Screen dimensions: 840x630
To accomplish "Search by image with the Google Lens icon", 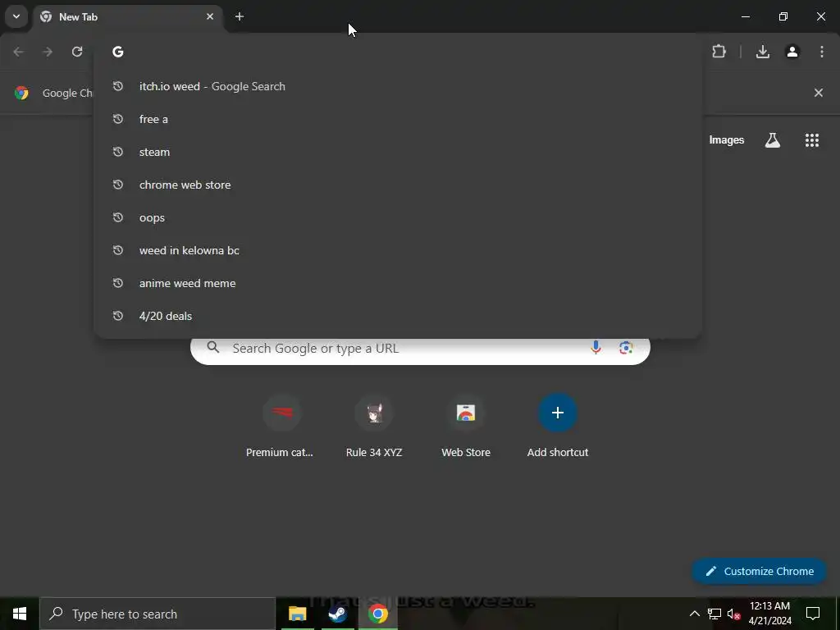I will (626, 348).
